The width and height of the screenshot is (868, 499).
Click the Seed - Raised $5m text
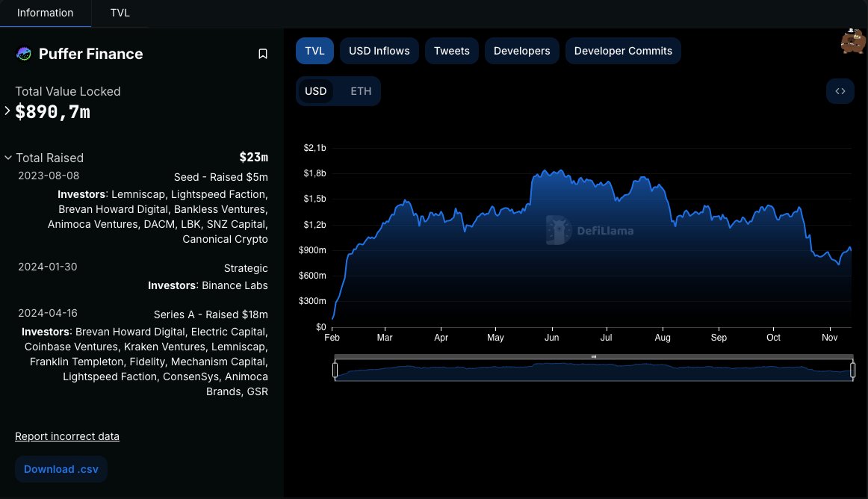pyautogui.click(x=221, y=177)
